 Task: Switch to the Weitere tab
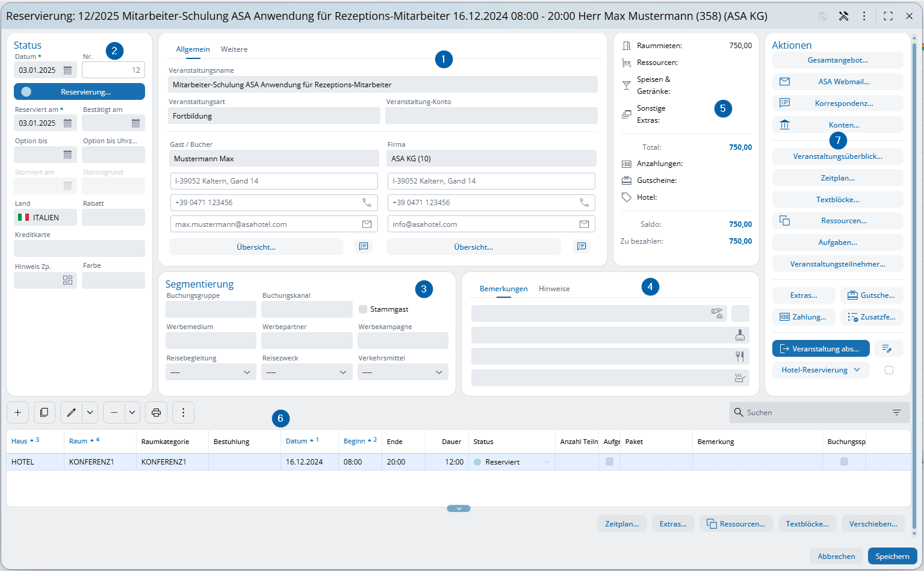pyautogui.click(x=234, y=49)
